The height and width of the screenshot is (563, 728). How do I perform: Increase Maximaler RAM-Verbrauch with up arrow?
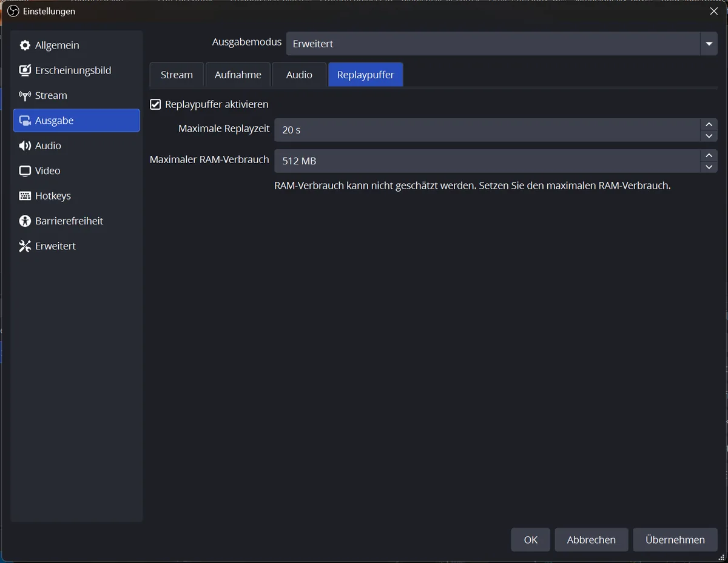(709, 155)
